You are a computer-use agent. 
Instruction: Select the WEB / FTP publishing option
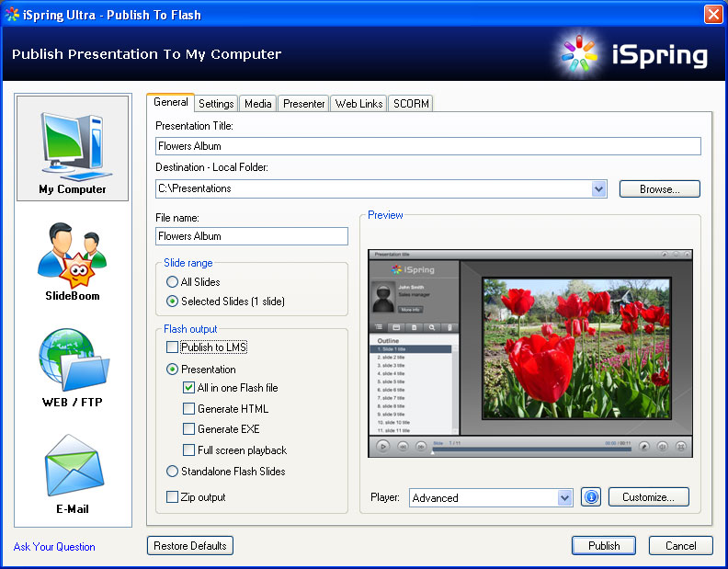tap(73, 368)
